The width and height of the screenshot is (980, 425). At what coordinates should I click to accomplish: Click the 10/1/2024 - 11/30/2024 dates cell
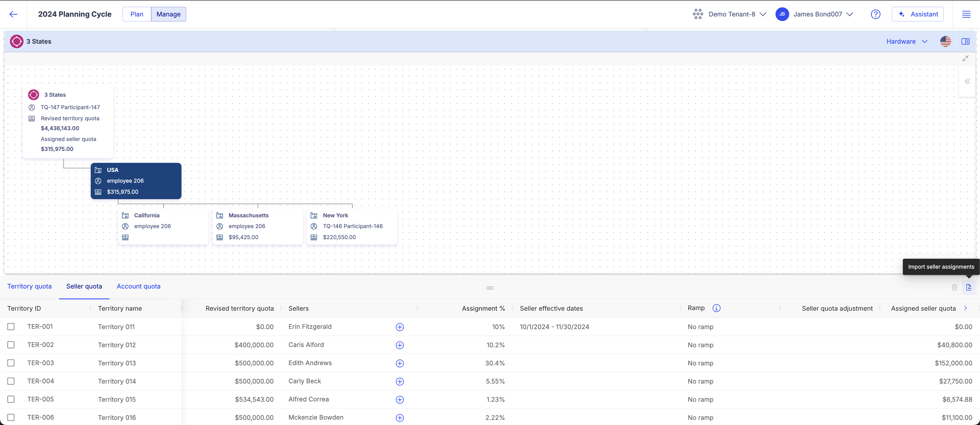coord(554,327)
